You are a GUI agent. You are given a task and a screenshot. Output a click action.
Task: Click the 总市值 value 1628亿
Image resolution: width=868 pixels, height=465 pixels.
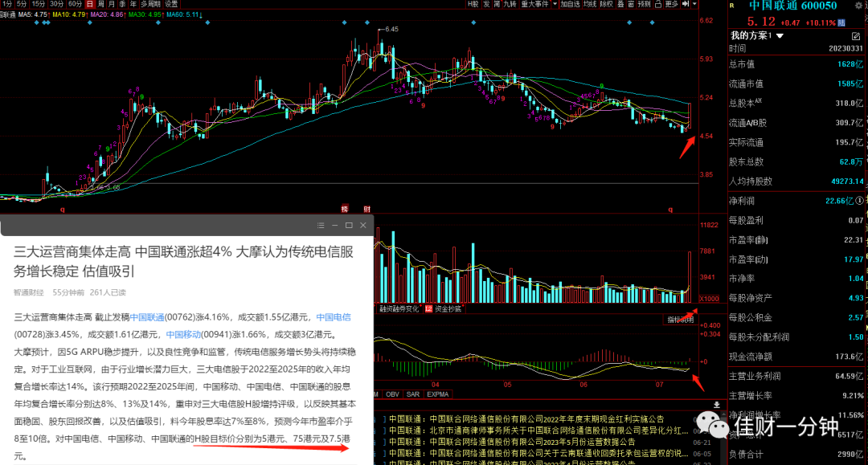[850, 64]
